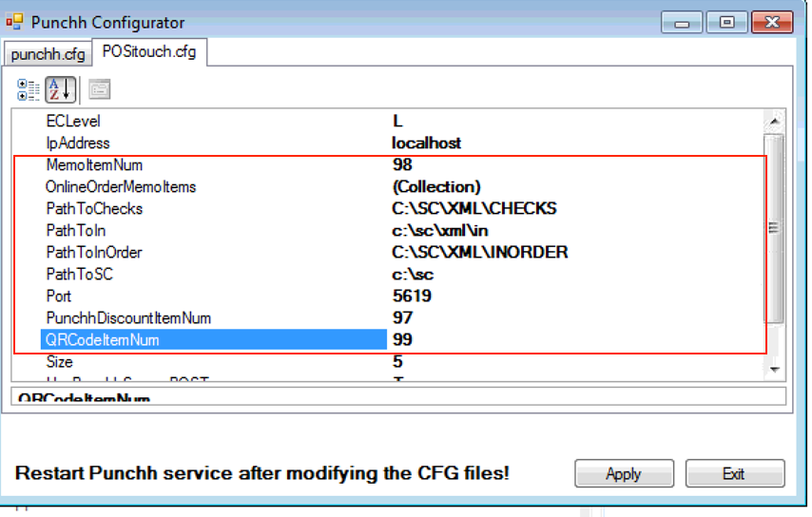Select the IpAddress property

tap(78, 143)
